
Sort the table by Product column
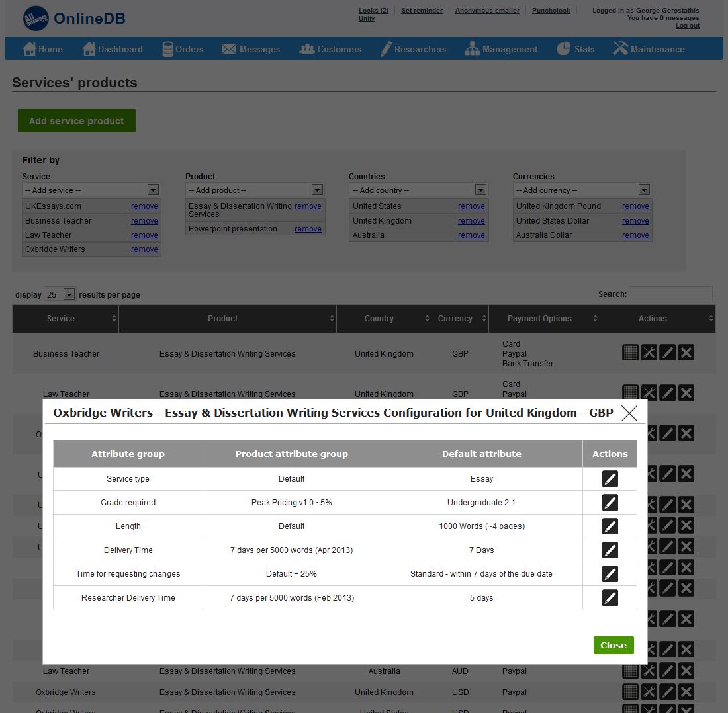(x=228, y=319)
